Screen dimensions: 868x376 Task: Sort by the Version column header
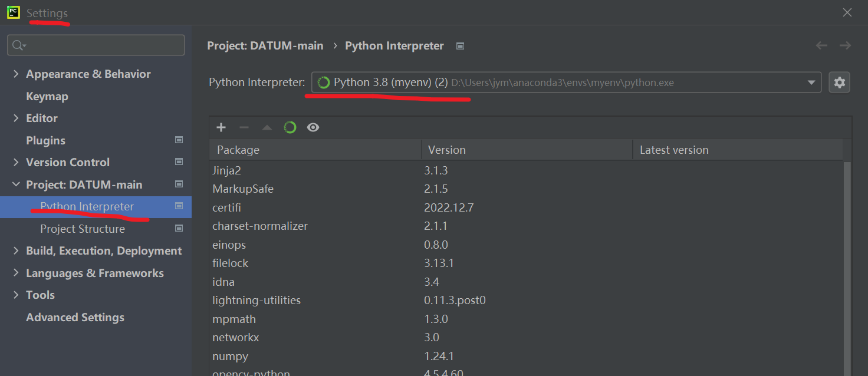coord(527,150)
